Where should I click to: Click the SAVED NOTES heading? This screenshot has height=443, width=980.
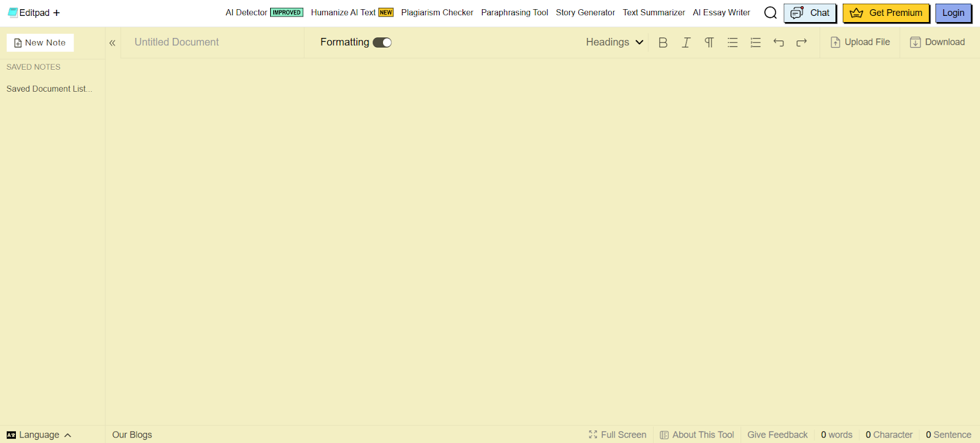click(x=34, y=67)
